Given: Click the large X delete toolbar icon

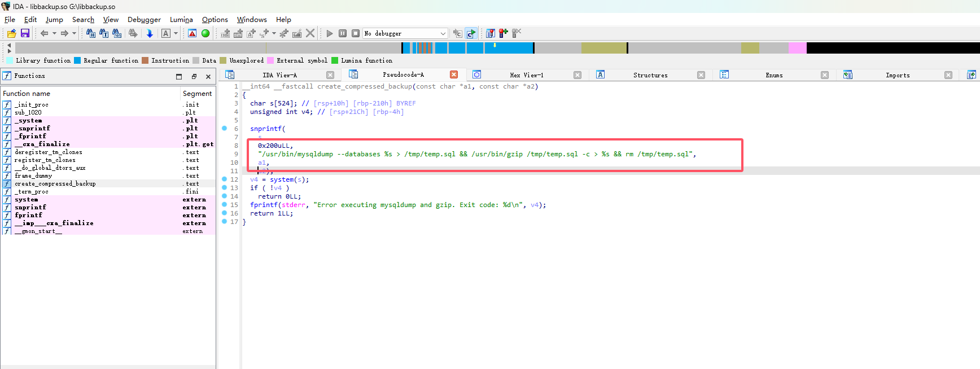Looking at the screenshot, I should click(x=310, y=34).
